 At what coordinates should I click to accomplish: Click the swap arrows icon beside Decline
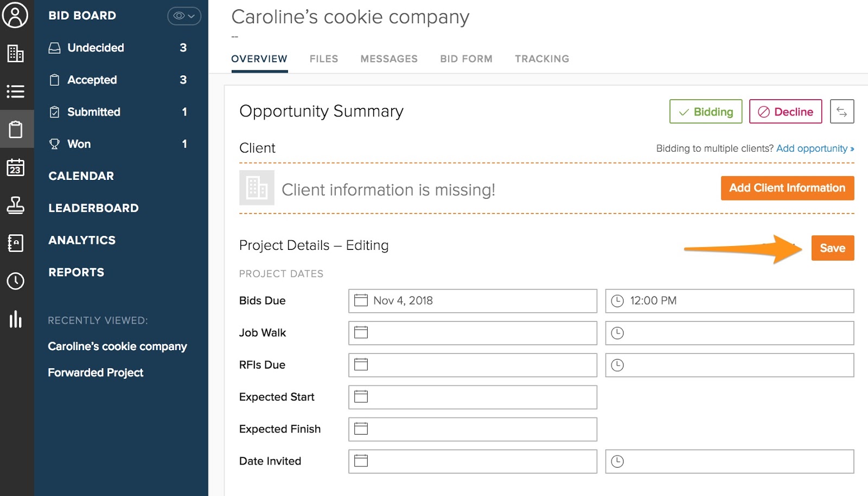point(841,112)
